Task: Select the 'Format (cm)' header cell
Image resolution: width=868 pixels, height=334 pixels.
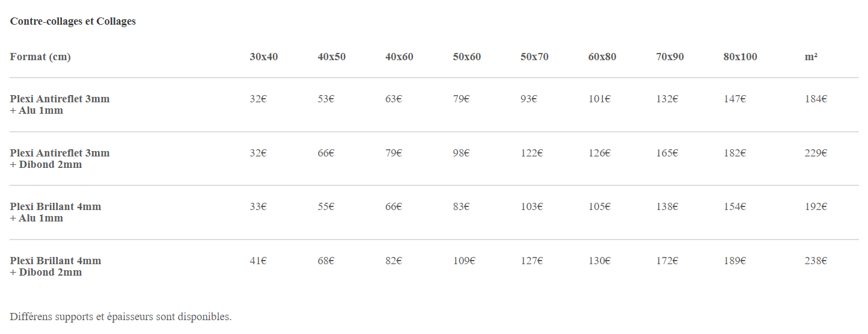Action: pos(40,57)
